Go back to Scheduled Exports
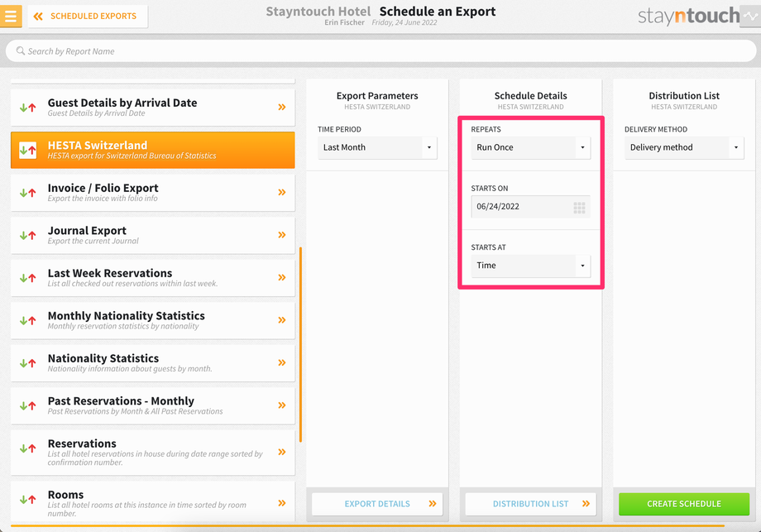 pos(88,16)
